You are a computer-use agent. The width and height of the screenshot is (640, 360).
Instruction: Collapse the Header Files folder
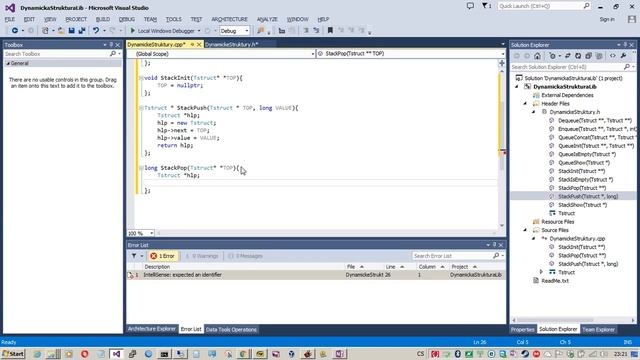click(x=525, y=104)
